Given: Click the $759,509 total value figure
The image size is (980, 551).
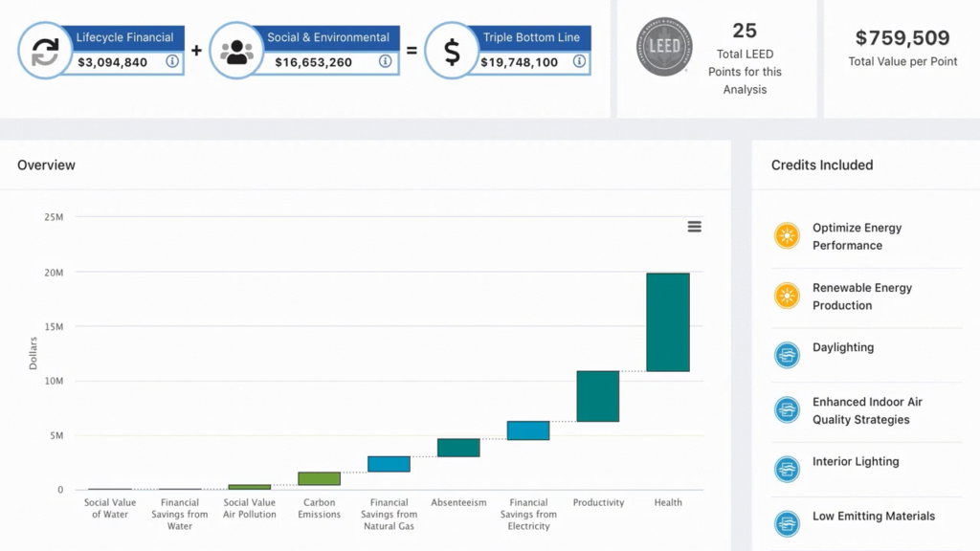Looking at the screenshot, I should tap(902, 37).
